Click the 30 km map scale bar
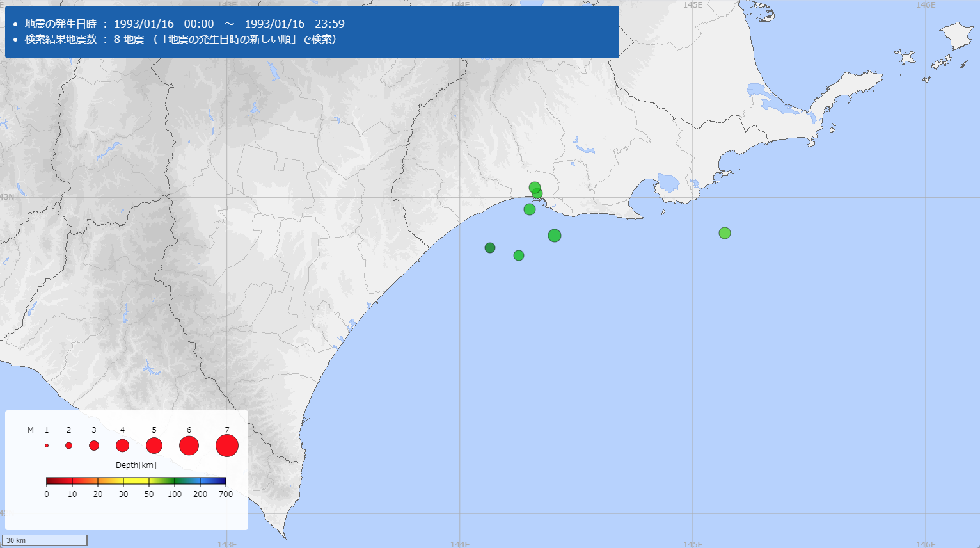980x548 pixels. point(45,540)
